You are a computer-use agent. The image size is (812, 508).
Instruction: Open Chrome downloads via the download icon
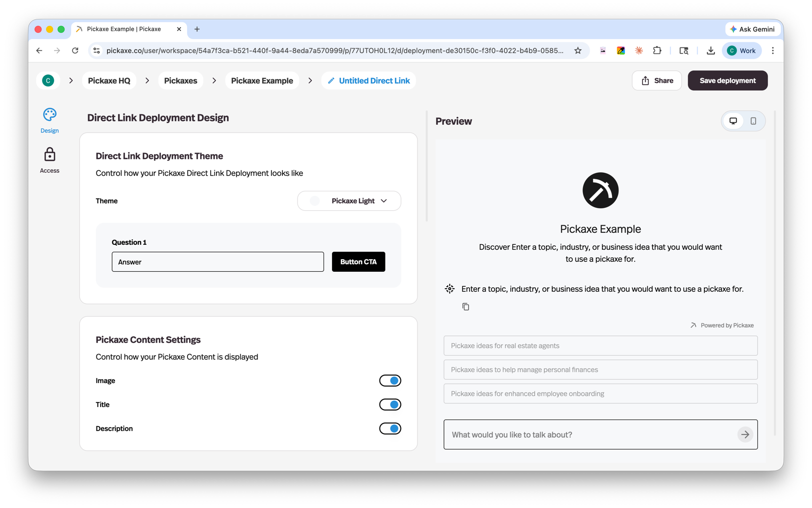point(710,50)
